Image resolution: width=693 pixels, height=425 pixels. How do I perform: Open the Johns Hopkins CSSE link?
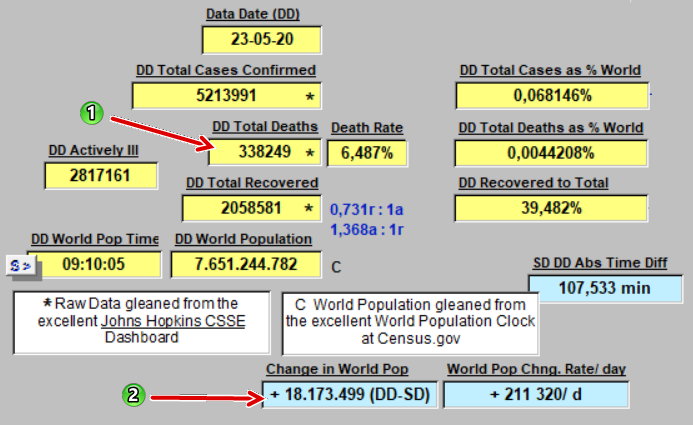[x=173, y=321]
